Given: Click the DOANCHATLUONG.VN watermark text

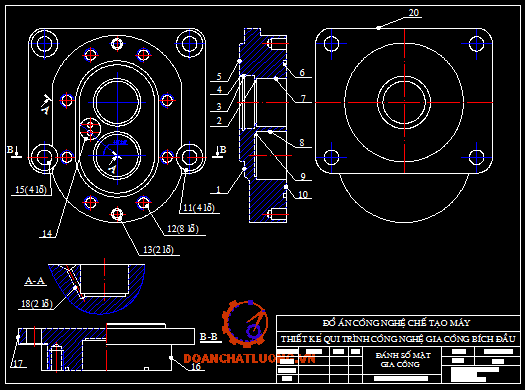Looking at the screenshot, I should pyautogui.click(x=249, y=359).
